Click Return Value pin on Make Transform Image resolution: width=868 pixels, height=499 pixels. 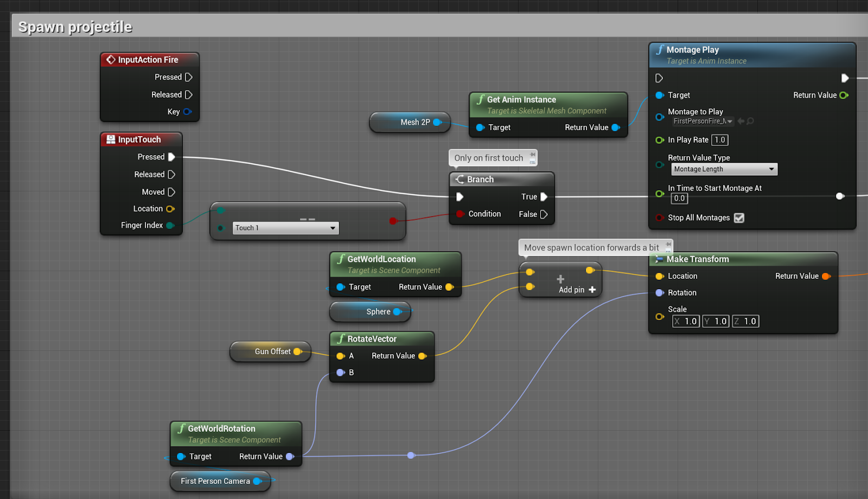(x=826, y=276)
